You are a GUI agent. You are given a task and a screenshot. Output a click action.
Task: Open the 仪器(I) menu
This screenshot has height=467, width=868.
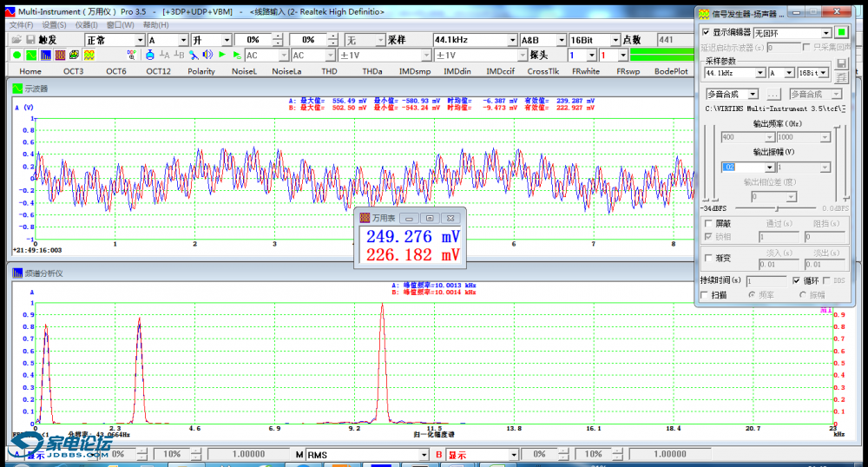point(86,25)
